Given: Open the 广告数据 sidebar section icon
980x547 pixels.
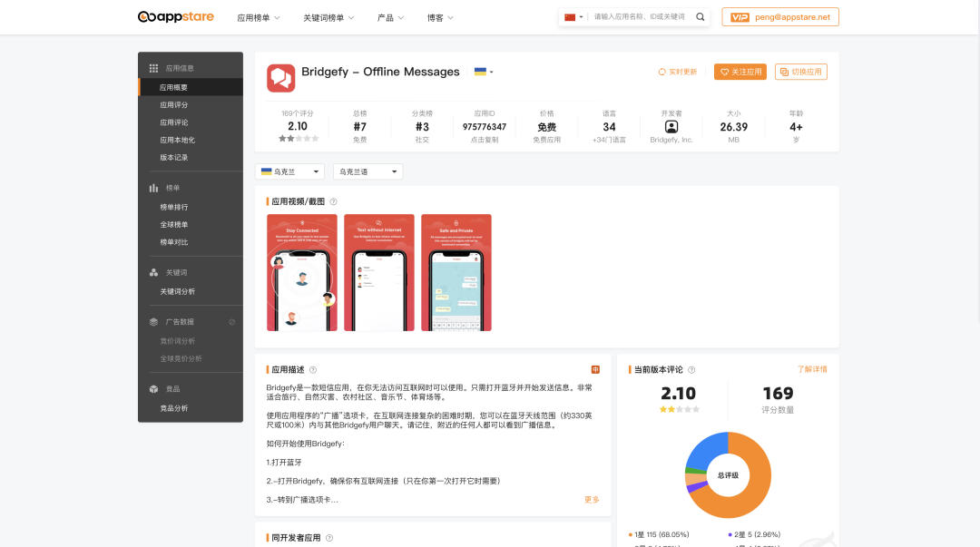Looking at the screenshot, I should [x=154, y=321].
